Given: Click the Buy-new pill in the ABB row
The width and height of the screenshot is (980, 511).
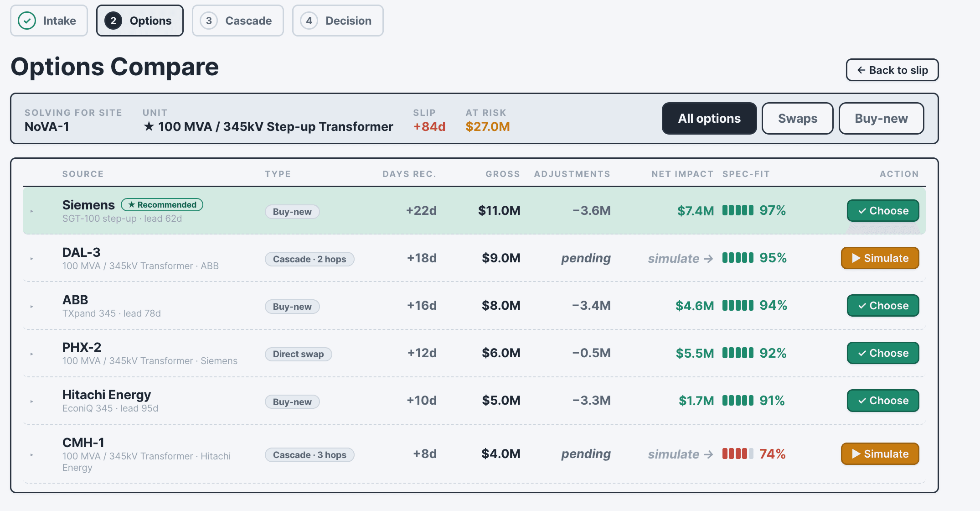Looking at the screenshot, I should [x=292, y=307].
